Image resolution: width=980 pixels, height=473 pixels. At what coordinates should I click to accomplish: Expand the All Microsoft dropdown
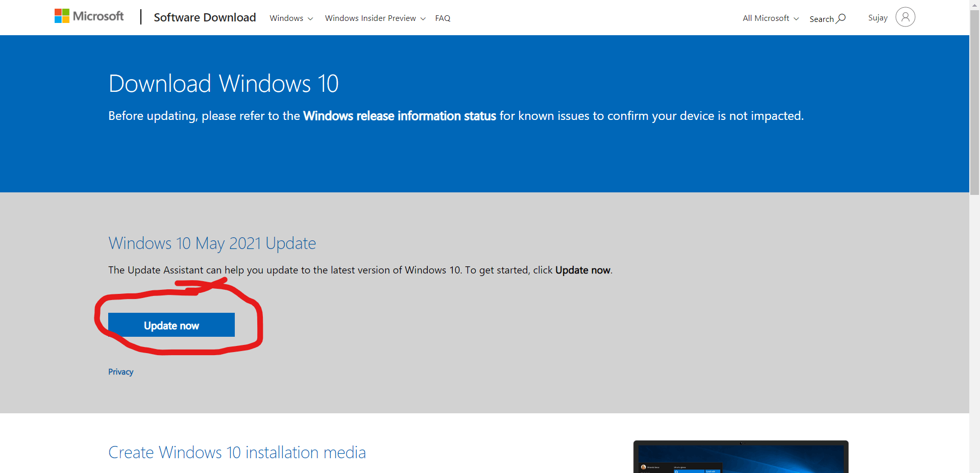pyautogui.click(x=771, y=18)
